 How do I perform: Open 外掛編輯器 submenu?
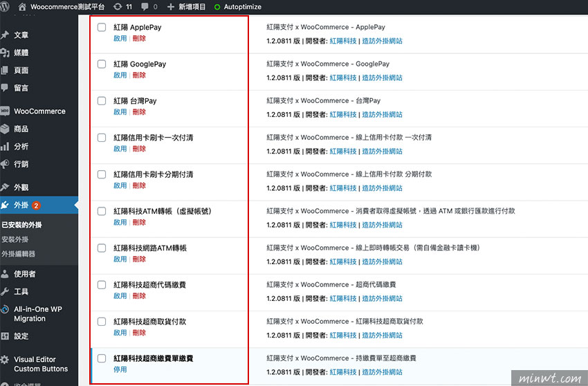click(x=18, y=254)
